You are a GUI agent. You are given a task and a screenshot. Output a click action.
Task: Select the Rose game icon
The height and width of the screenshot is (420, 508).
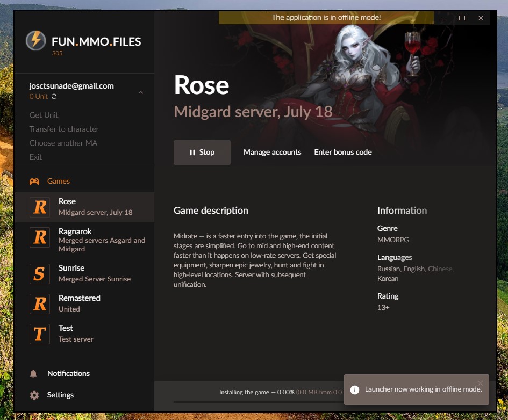[40, 207]
